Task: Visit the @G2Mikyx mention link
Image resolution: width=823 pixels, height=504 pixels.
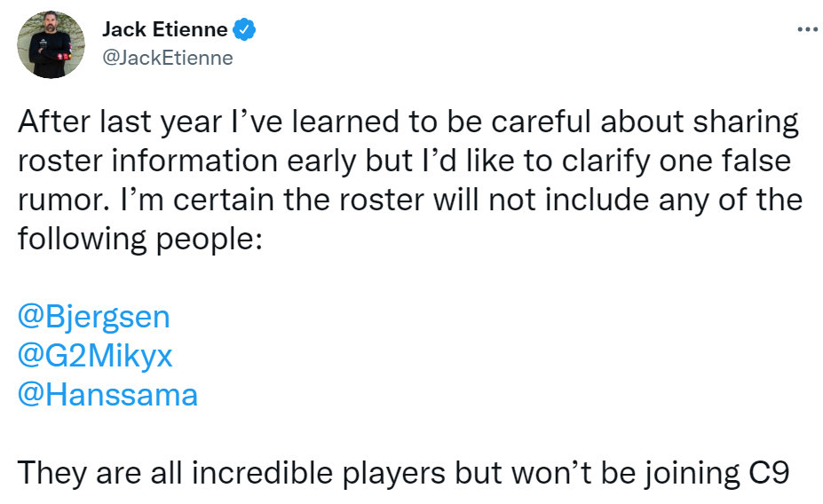Action: 95,356
